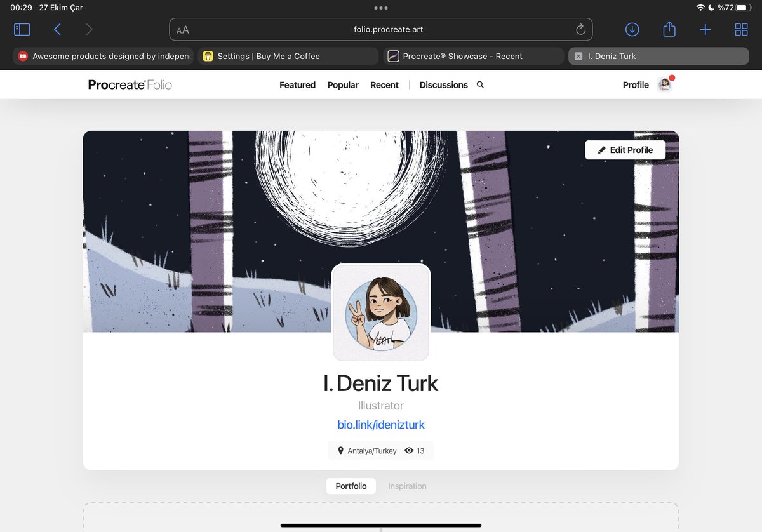The width and height of the screenshot is (762, 532).
Task: Click the location pin beside Antalya/Turkey
Action: [x=341, y=450]
